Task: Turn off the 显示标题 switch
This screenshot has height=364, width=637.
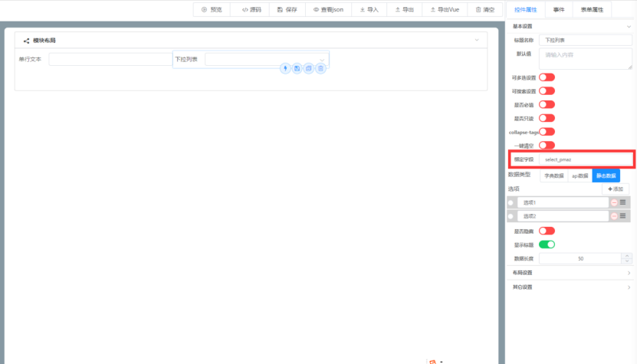Action: [x=547, y=244]
